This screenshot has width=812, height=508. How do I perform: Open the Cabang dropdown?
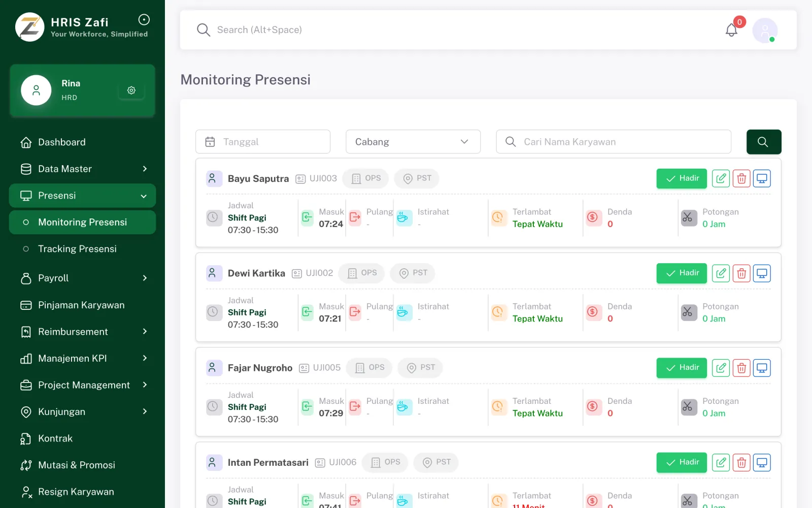413,142
